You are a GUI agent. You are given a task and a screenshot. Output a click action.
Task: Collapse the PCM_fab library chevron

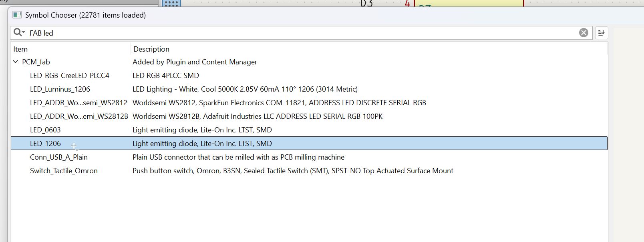[x=16, y=62]
